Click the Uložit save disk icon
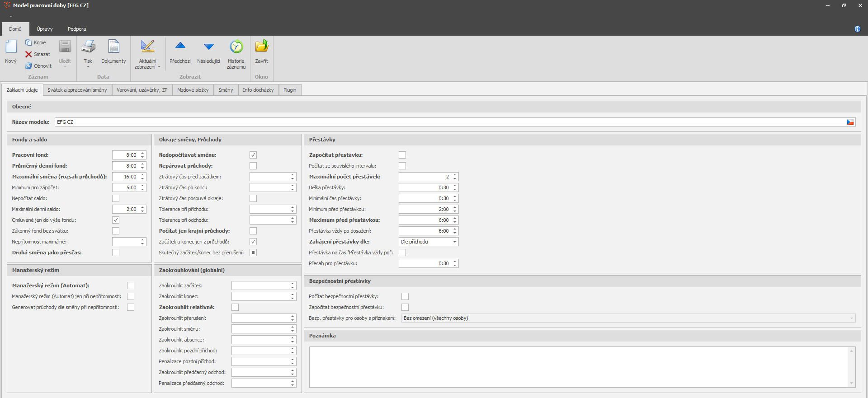The height and width of the screenshot is (398, 868). coord(65,47)
